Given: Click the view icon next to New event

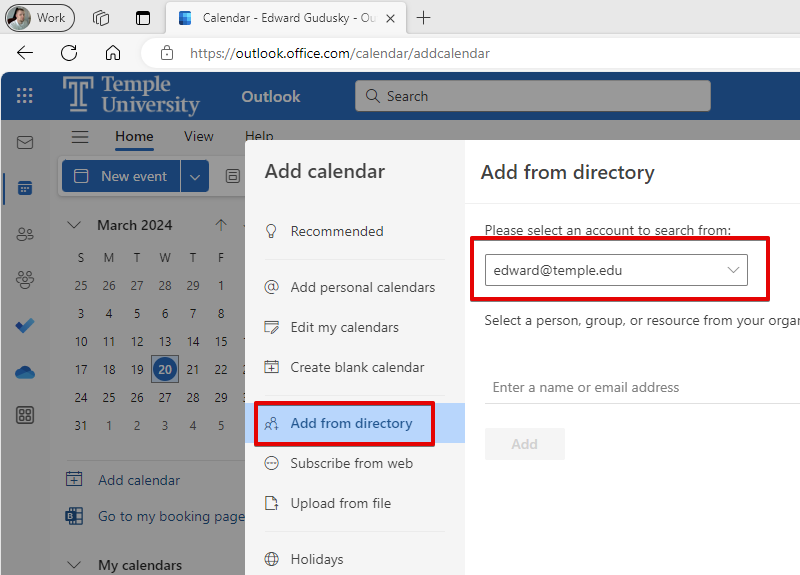Looking at the screenshot, I should click(233, 176).
